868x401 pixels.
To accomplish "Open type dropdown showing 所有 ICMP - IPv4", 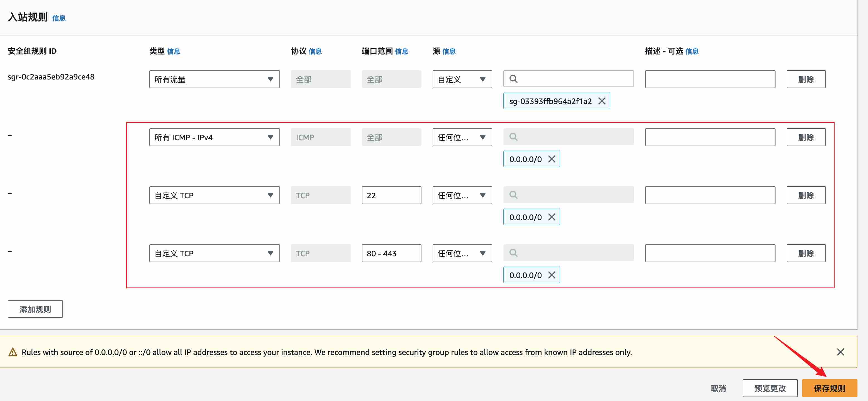I will pos(214,137).
